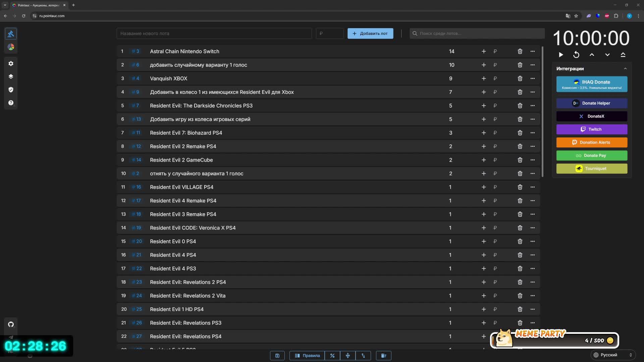Connect the Twitch integration

click(592, 129)
